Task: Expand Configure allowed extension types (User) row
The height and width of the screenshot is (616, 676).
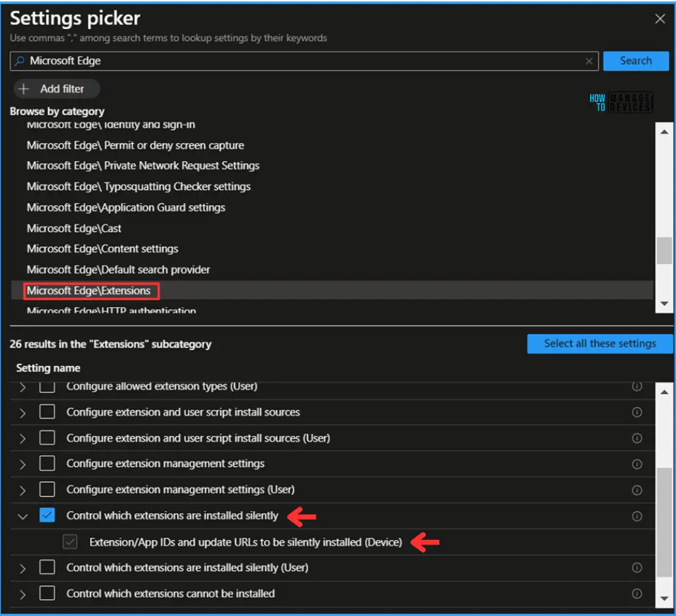Action: [x=23, y=387]
